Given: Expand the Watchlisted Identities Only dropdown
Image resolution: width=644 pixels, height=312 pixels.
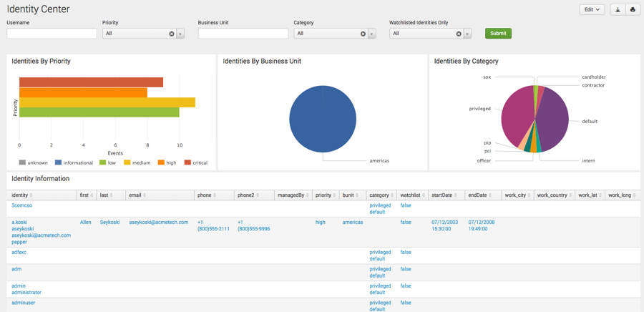Looking at the screenshot, I should coord(467,34).
